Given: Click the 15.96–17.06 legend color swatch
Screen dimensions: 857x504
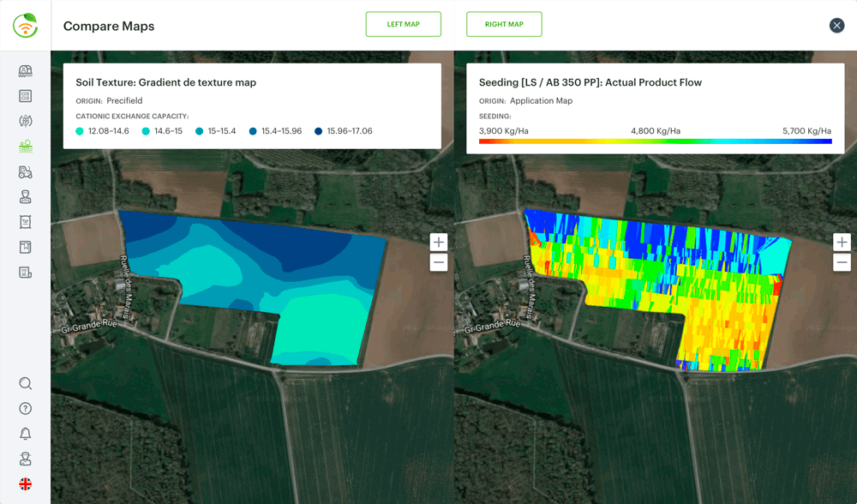Looking at the screenshot, I should (319, 131).
